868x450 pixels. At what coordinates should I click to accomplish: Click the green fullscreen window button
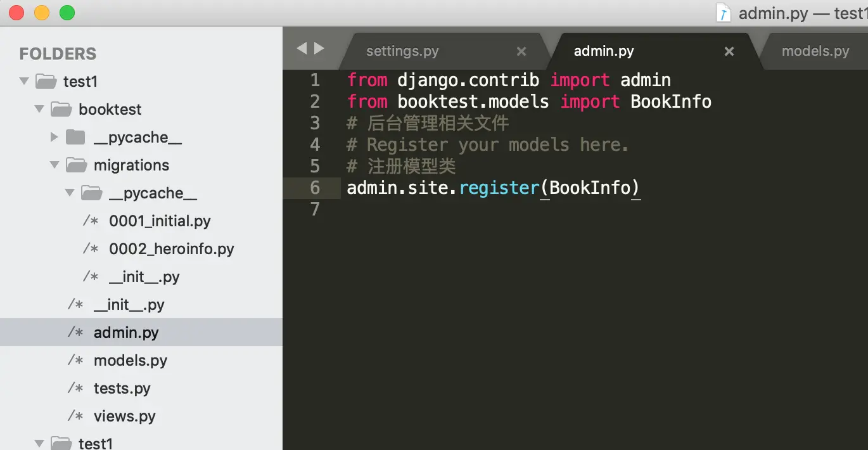click(x=67, y=13)
